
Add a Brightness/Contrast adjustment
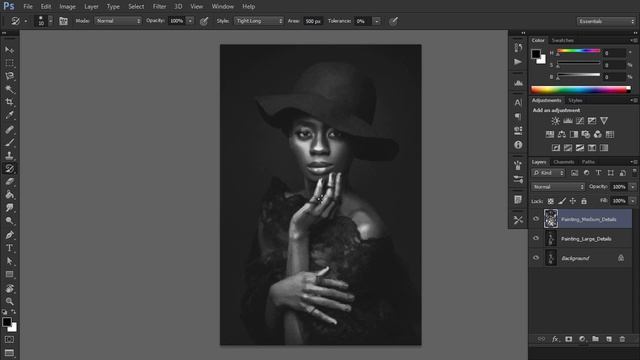tap(556, 121)
